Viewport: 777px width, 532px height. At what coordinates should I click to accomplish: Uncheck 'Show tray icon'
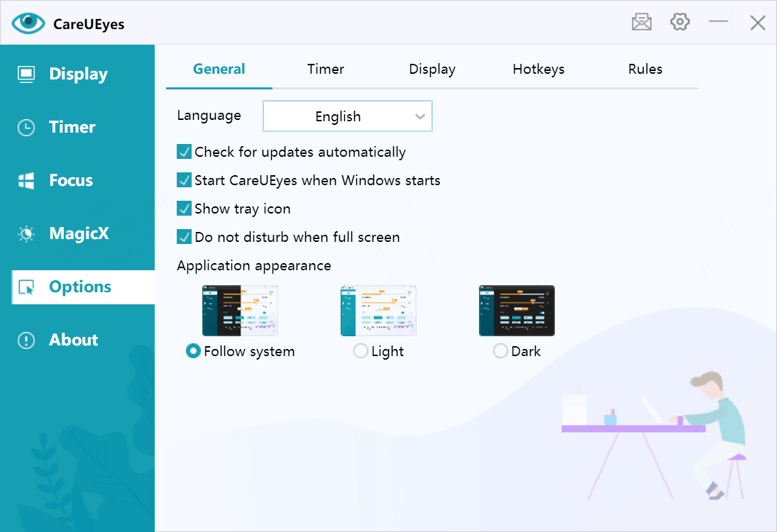pos(184,209)
